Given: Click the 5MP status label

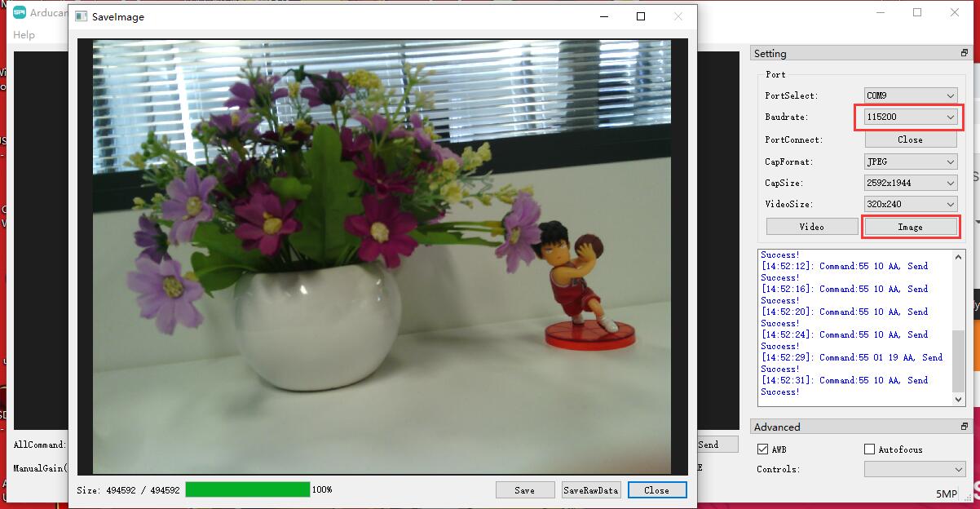Looking at the screenshot, I should coord(947,494).
